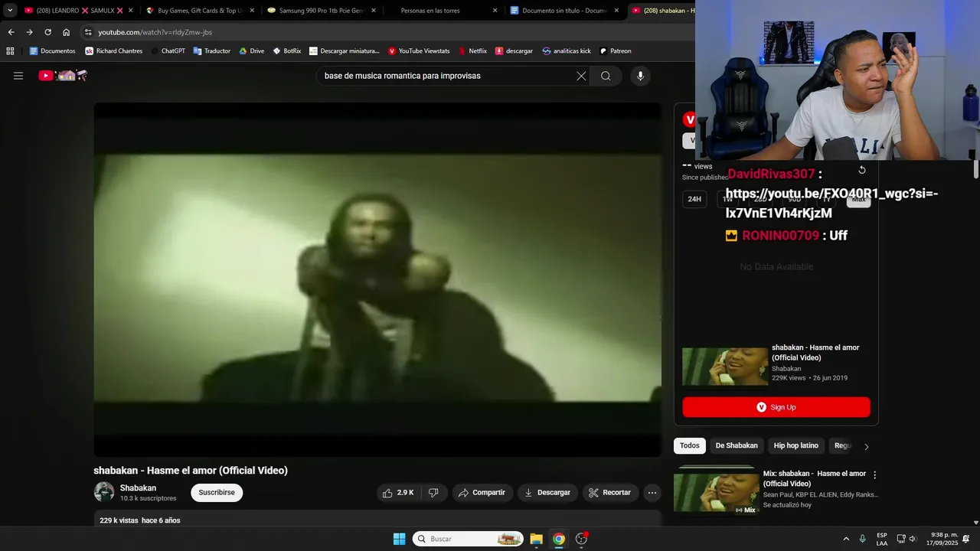The image size is (980, 551).
Task: Open more actions ellipsis under video
Action: tap(652, 493)
